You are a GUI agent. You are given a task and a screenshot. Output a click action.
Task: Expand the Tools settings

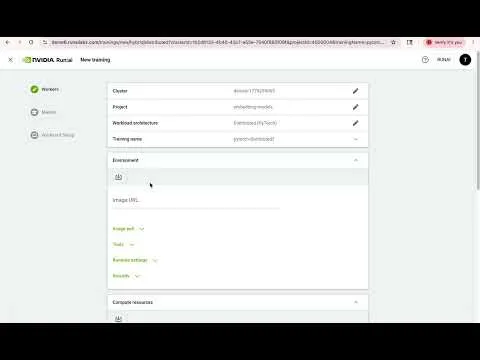123,244
